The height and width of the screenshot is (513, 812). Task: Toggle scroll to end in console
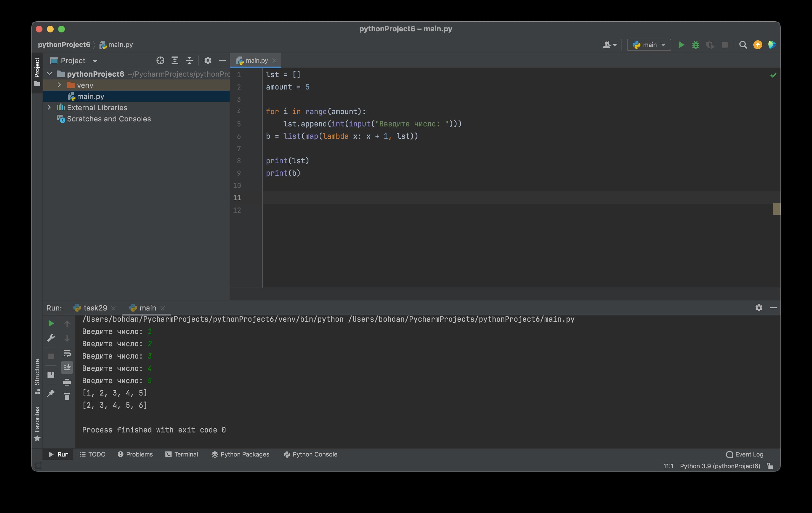click(67, 367)
